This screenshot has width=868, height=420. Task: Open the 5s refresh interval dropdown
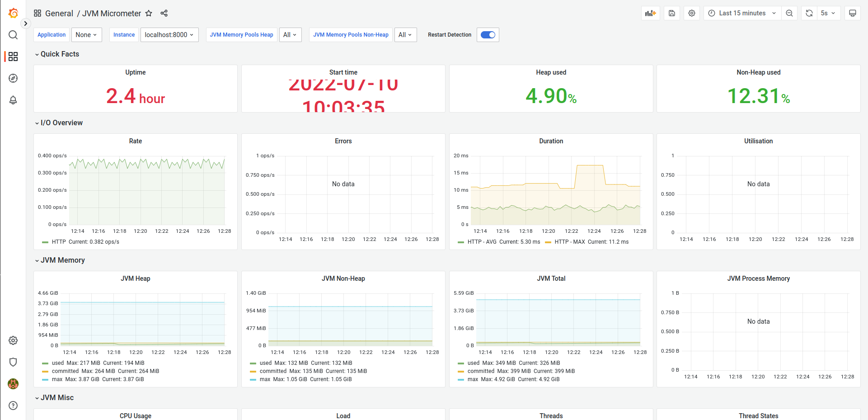point(828,13)
